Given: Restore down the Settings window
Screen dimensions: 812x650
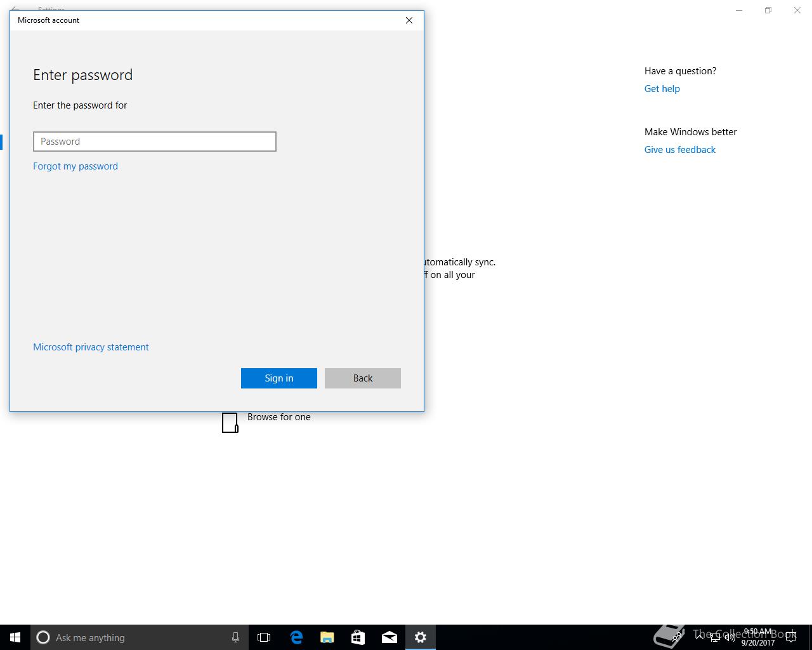Looking at the screenshot, I should tap(768, 10).
